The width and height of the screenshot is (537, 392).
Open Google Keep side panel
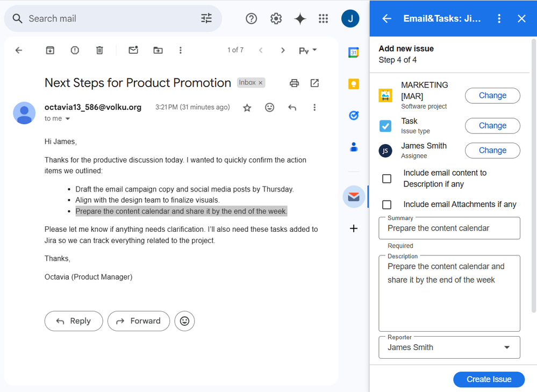(354, 84)
